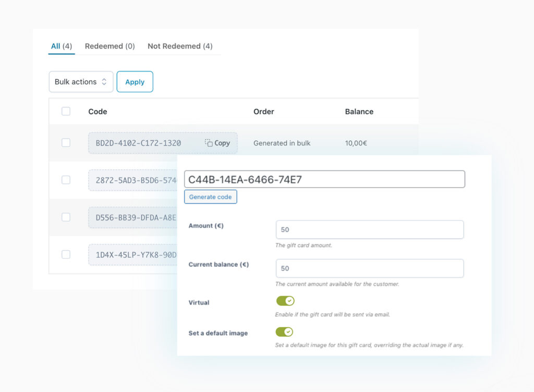Open the Bulk actions dropdown
The height and width of the screenshot is (392, 534).
tap(80, 81)
